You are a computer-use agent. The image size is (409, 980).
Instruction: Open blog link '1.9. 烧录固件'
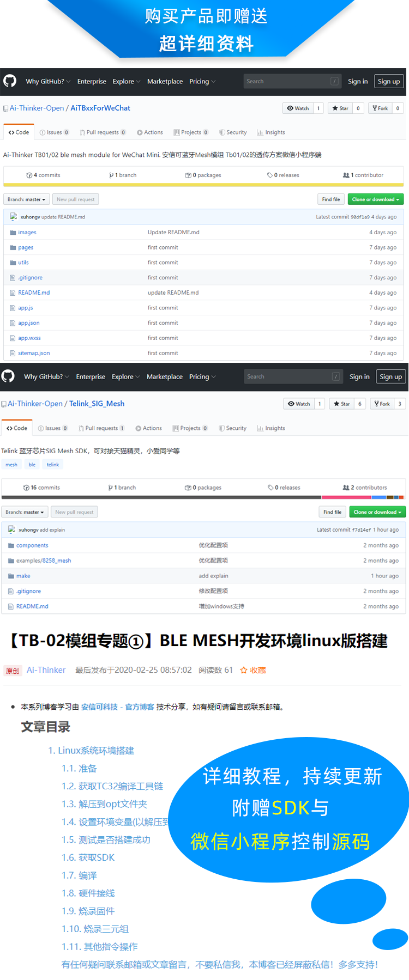pyautogui.click(x=88, y=911)
